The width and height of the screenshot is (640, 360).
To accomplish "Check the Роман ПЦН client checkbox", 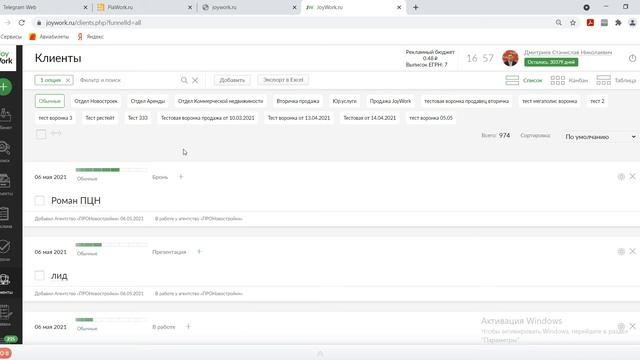I will click(x=39, y=200).
